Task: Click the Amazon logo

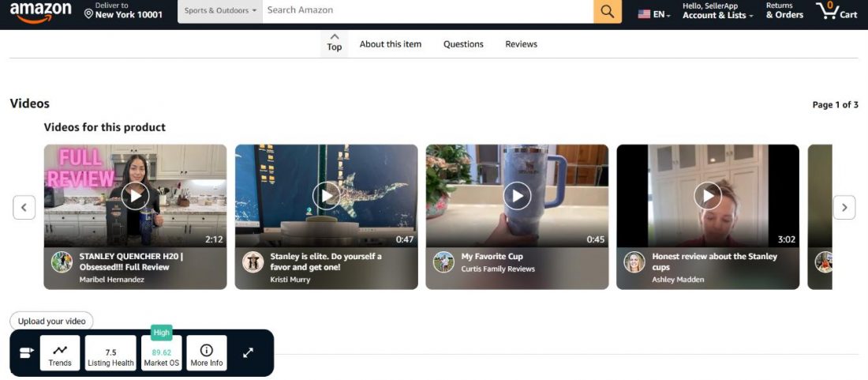Action: click(41, 12)
